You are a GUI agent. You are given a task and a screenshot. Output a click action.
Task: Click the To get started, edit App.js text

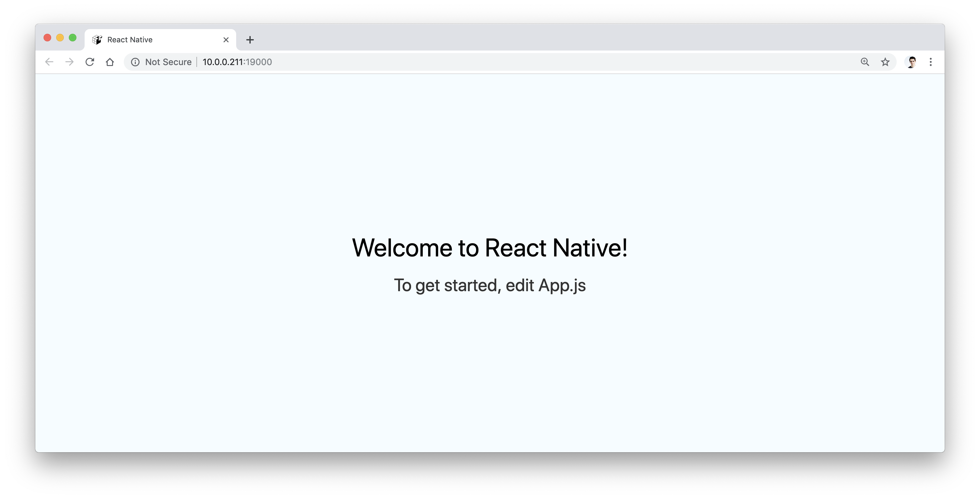pos(490,286)
